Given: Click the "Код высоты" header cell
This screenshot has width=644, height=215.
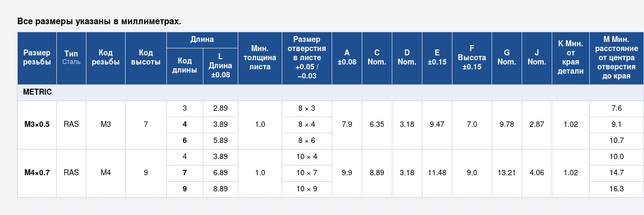Looking at the screenshot, I should [x=146, y=58].
